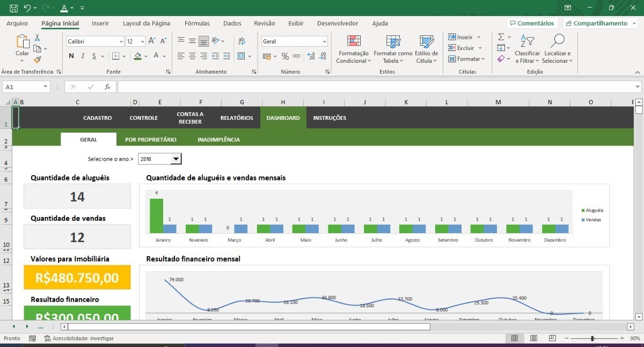Click the Save icon in title bar

pyautogui.click(x=13, y=8)
